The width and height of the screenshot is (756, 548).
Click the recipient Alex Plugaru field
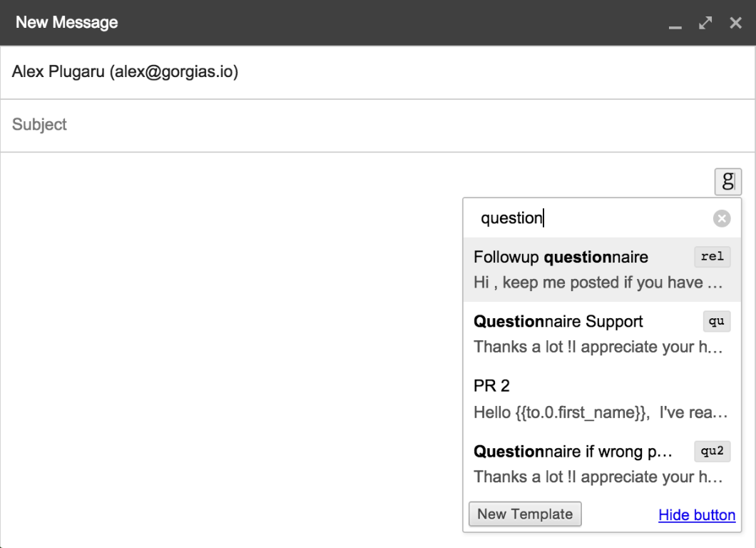click(x=377, y=72)
